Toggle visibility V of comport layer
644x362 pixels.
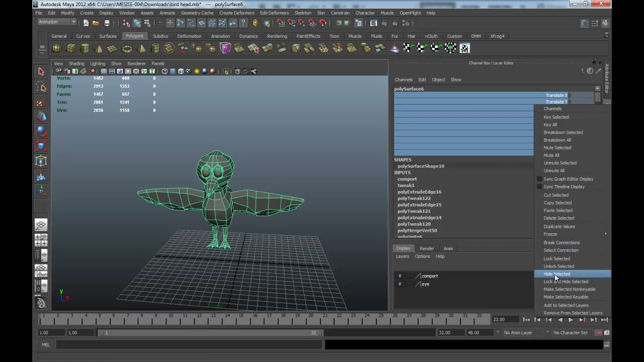(x=400, y=276)
